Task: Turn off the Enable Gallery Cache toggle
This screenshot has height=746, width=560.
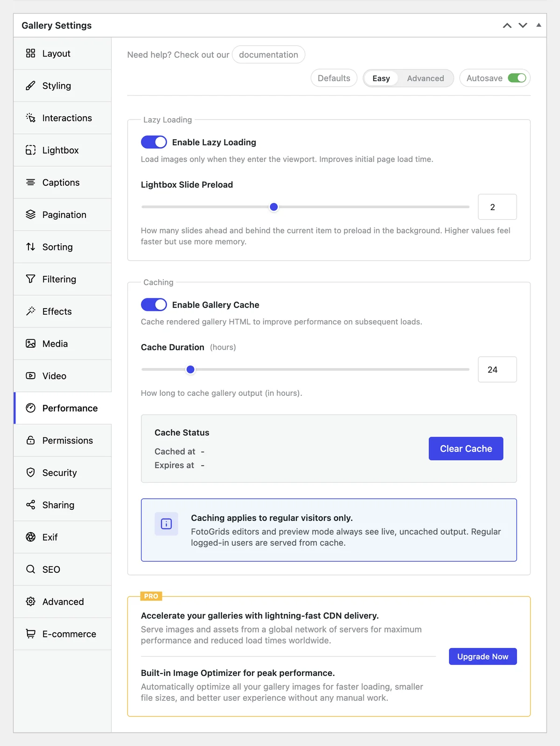Action: 154,304
